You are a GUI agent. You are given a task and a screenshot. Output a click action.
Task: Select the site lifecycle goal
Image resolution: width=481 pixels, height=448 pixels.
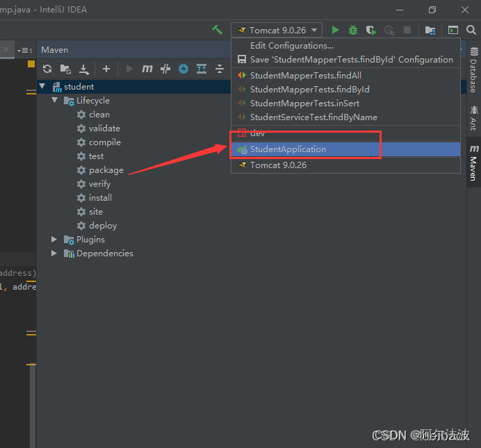pos(96,212)
